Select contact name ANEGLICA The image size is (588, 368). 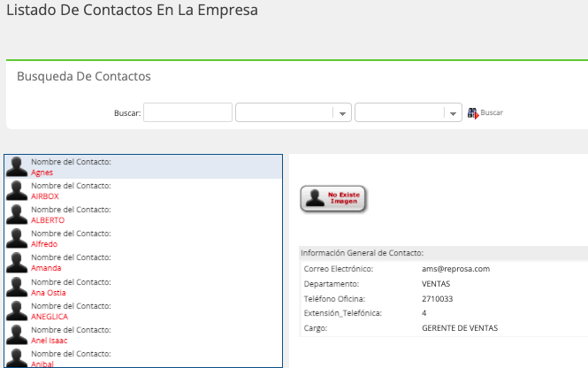(50, 317)
